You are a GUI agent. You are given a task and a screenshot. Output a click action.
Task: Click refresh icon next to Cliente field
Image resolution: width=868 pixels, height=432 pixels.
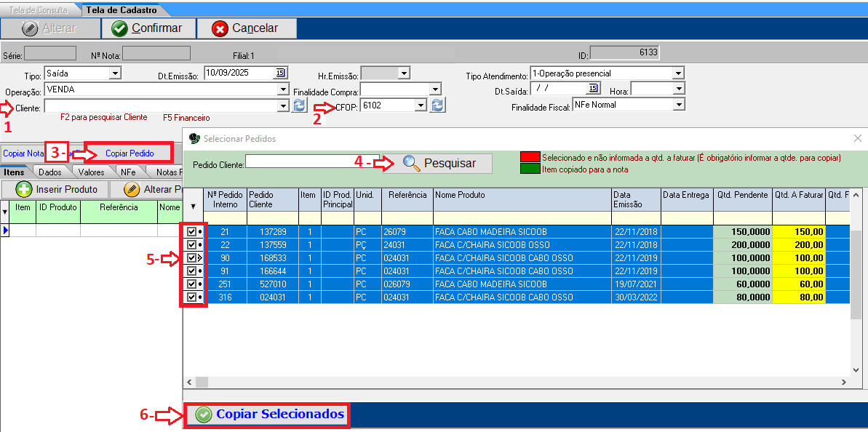[300, 105]
